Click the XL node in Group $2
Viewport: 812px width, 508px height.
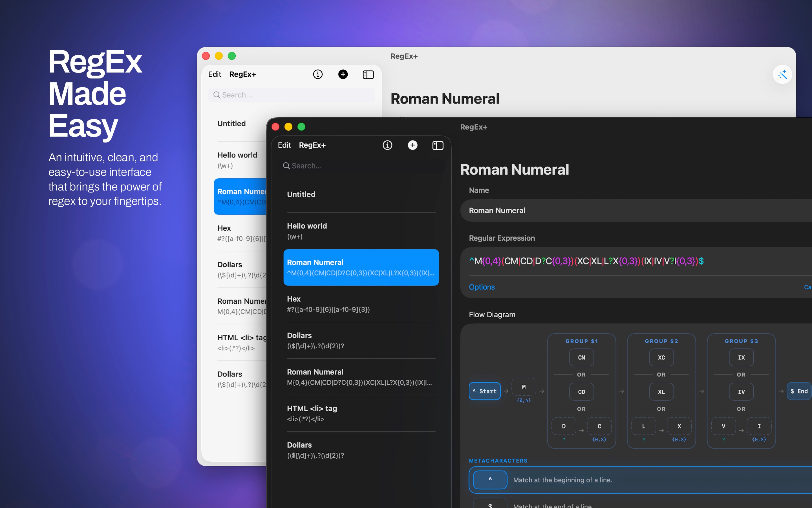point(661,392)
